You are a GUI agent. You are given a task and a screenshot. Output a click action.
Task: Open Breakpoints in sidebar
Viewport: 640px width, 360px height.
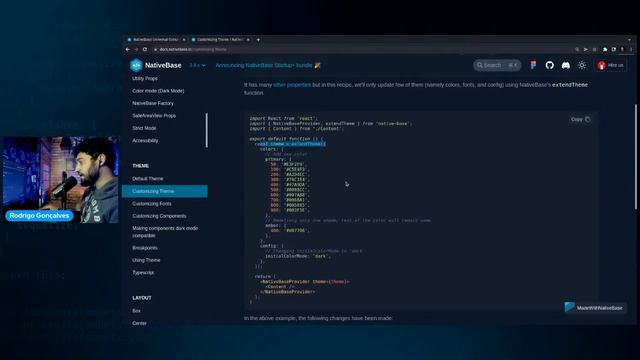click(x=145, y=248)
